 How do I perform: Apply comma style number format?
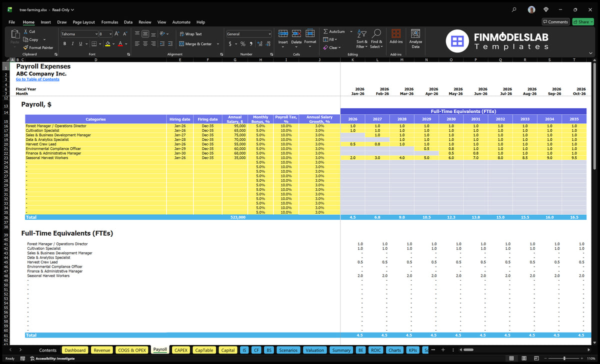(250, 44)
